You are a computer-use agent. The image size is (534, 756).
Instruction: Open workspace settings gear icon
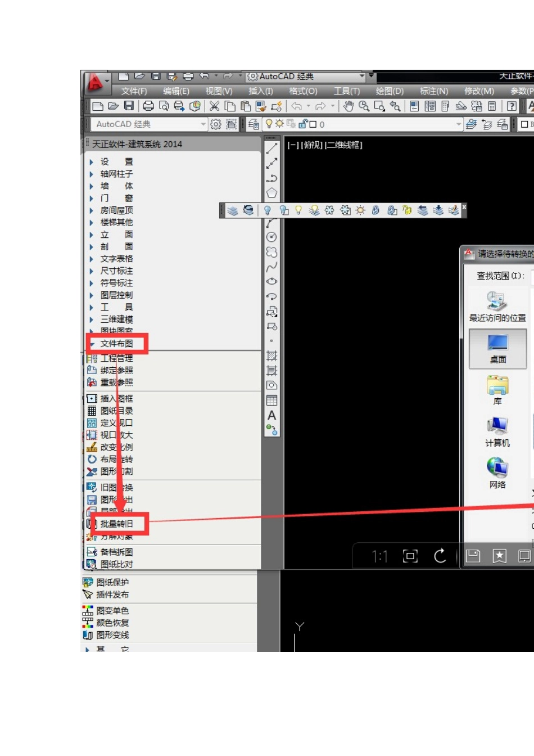tap(216, 124)
